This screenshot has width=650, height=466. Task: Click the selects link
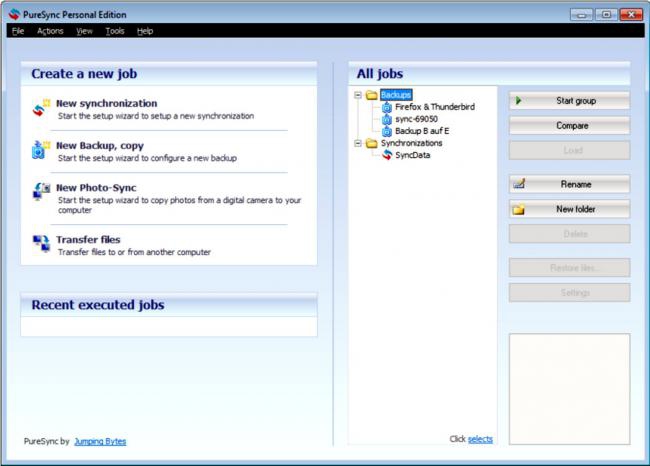coord(480,439)
